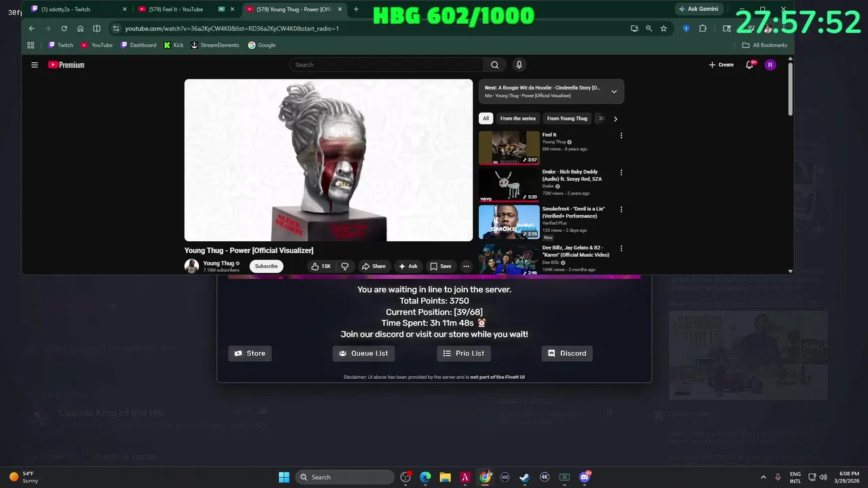Open the Kick bookmark

point(174,45)
